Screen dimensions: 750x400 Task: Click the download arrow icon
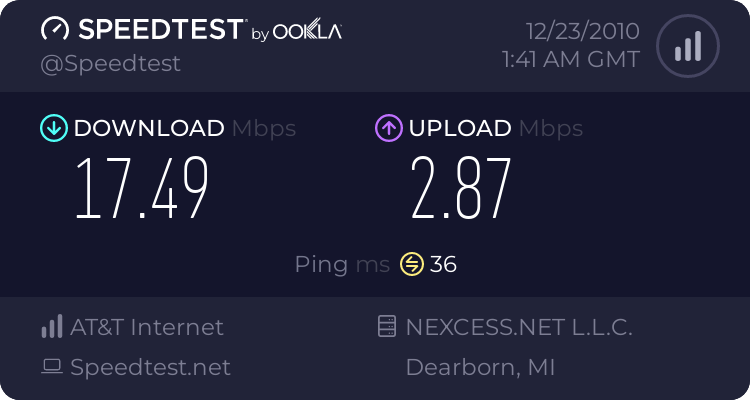[53, 128]
